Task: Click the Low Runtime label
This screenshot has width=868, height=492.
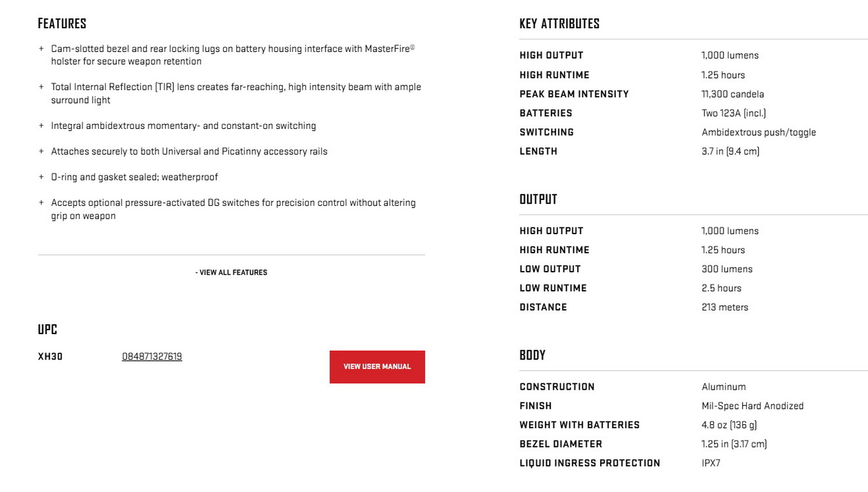Action: tap(553, 288)
